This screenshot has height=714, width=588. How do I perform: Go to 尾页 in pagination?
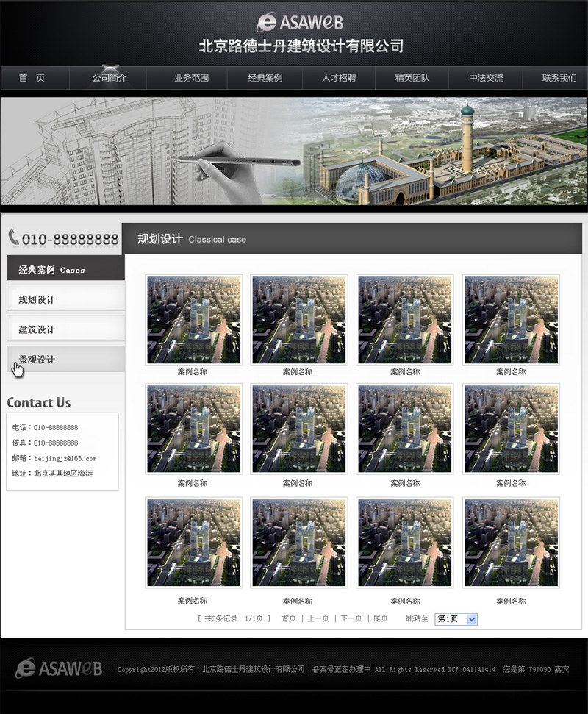pyautogui.click(x=380, y=619)
